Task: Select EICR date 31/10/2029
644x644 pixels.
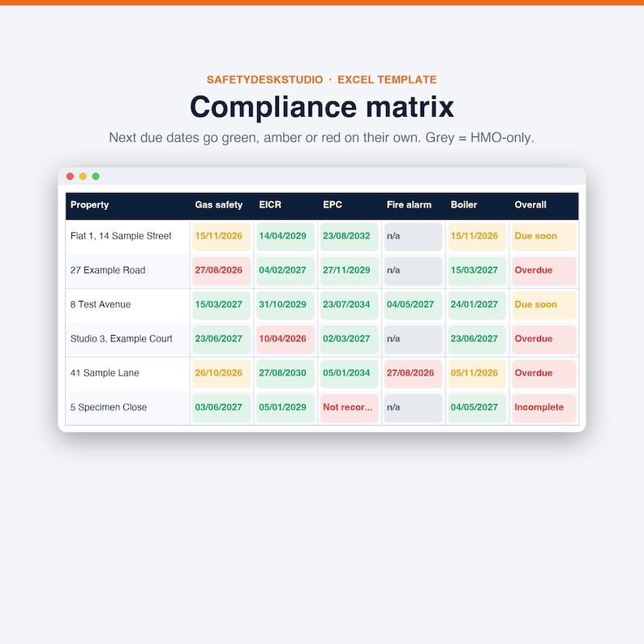Action: [x=286, y=305]
